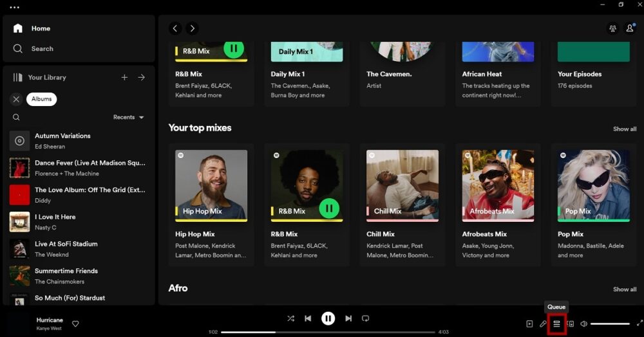Show all in the Afro section

[x=625, y=289]
